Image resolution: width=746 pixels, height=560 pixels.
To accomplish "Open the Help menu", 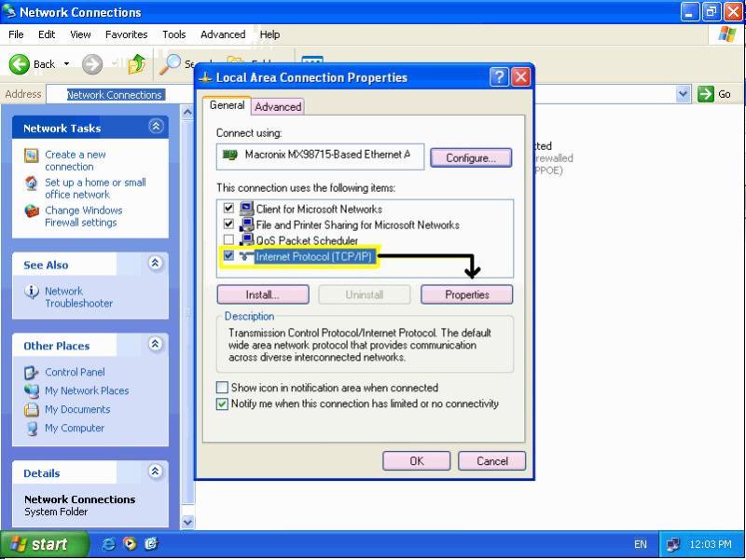I will coord(269,34).
